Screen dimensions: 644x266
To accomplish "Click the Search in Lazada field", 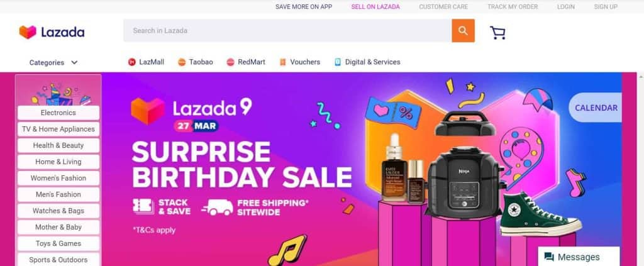I will click(x=287, y=31).
